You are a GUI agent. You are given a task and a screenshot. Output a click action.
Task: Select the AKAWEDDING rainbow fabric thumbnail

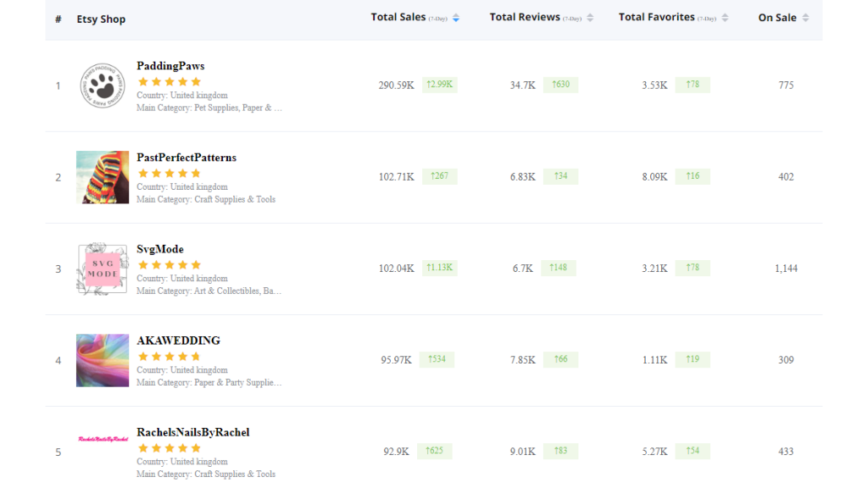point(103,360)
